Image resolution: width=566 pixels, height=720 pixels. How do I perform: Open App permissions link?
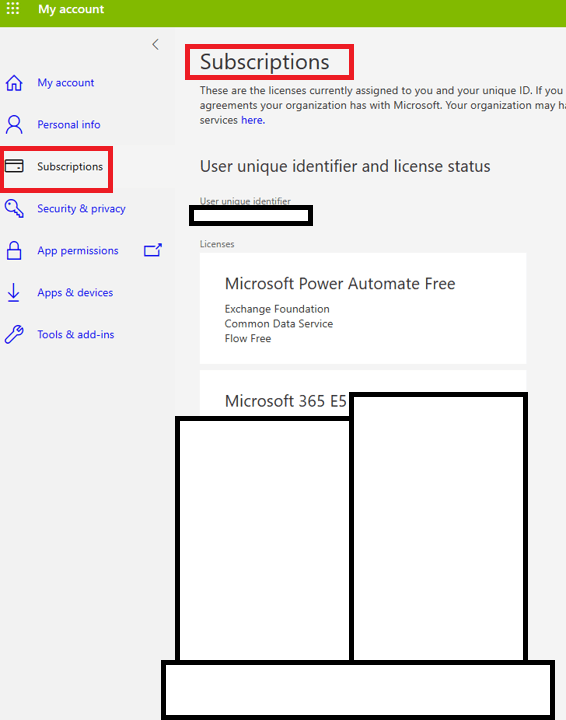pos(78,251)
